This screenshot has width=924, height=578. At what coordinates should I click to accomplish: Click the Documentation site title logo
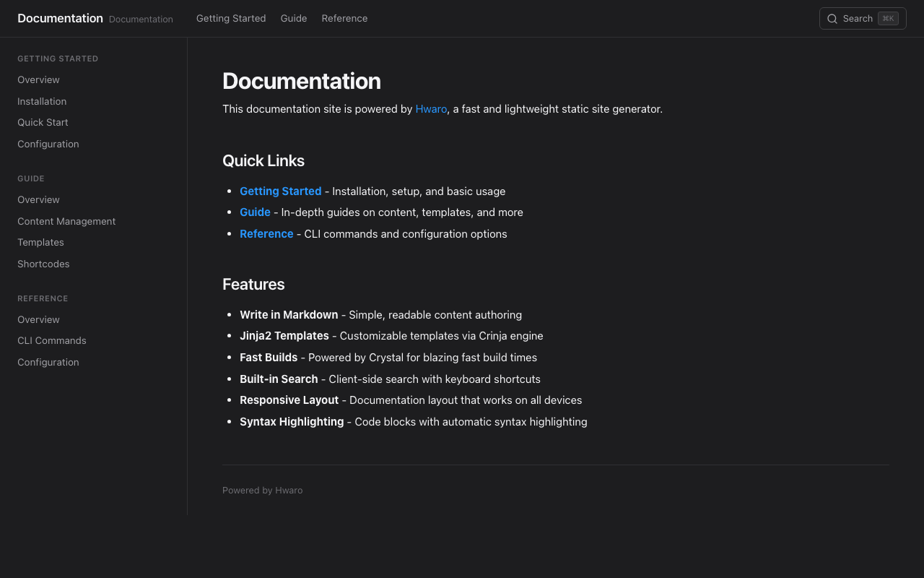click(x=60, y=19)
